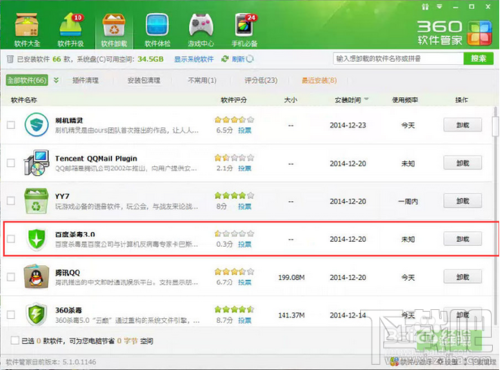The width and height of the screenshot is (500, 370).
Task: Click 投票 link for 腾讯QQ
Action: pyautogui.click(x=245, y=282)
